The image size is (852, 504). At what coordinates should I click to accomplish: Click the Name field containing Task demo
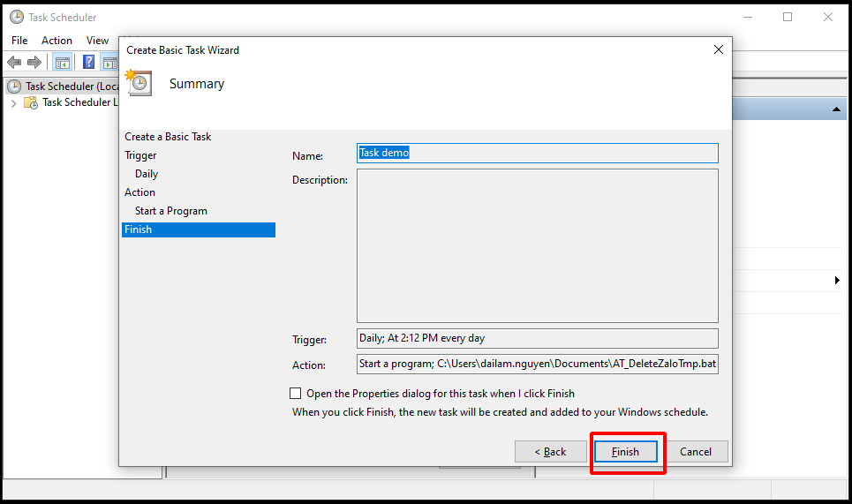pos(537,153)
